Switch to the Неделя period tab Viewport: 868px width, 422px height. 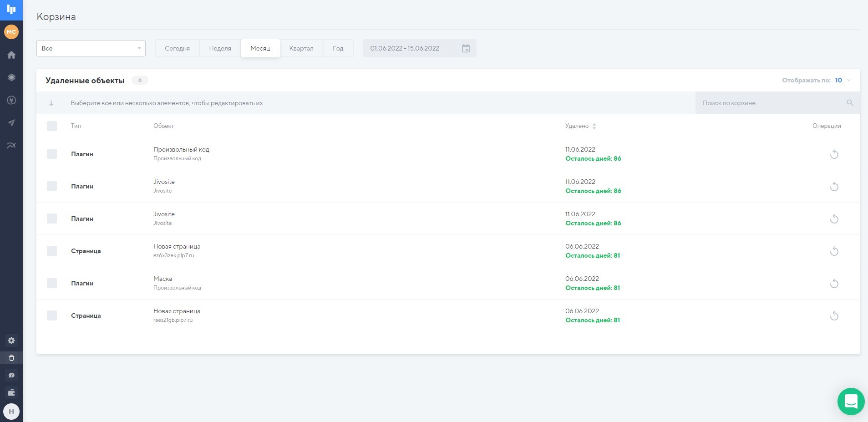220,48
